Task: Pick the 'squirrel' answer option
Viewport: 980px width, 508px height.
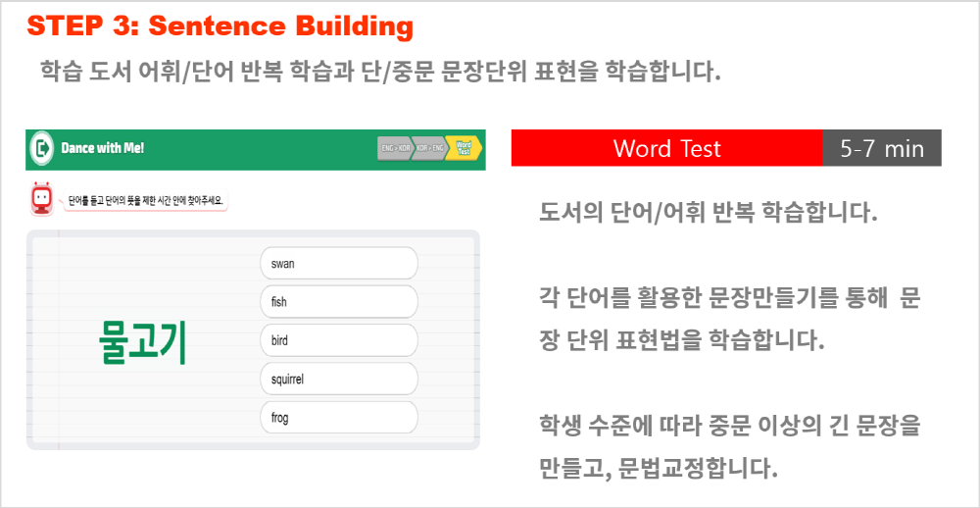Action: [x=339, y=380]
